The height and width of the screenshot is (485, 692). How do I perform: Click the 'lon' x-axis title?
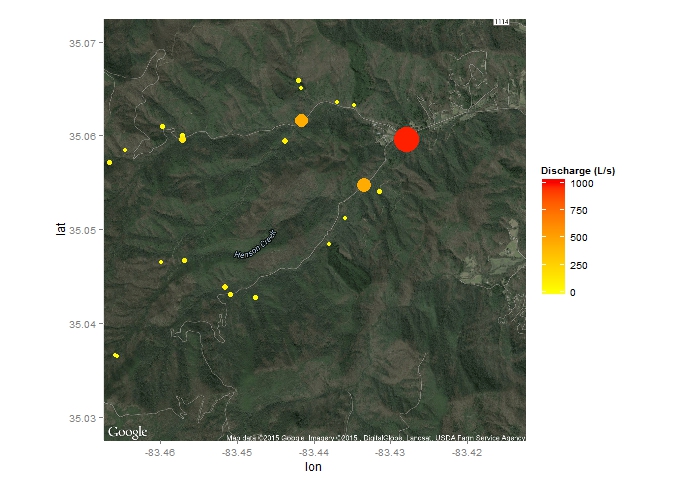314,467
